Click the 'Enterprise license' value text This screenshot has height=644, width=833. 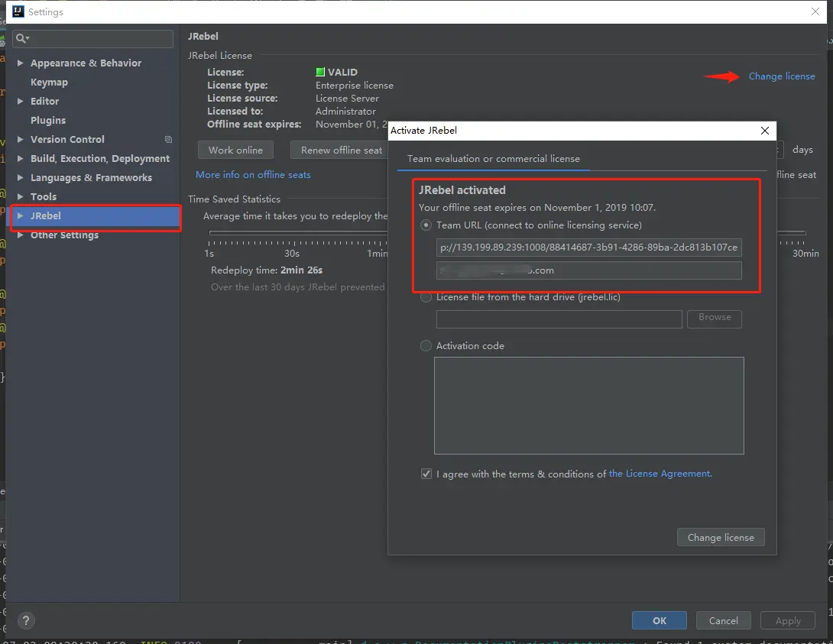pos(355,86)
